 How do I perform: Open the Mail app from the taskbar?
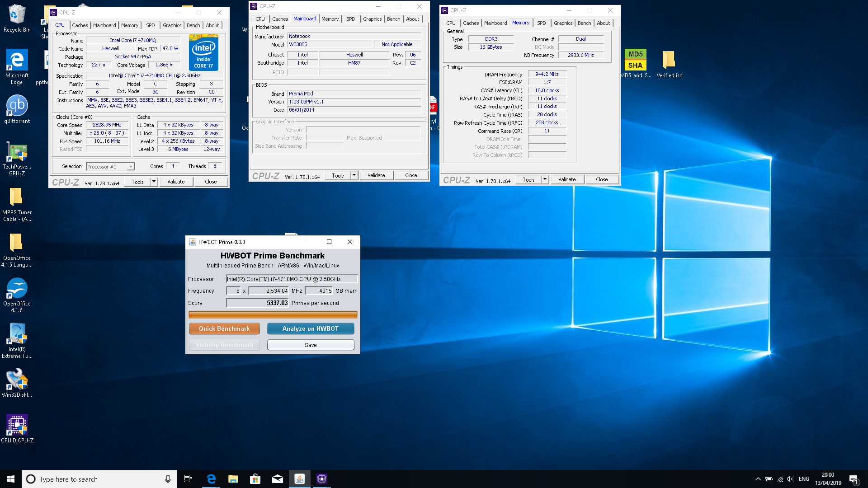(x=277, y=479)
